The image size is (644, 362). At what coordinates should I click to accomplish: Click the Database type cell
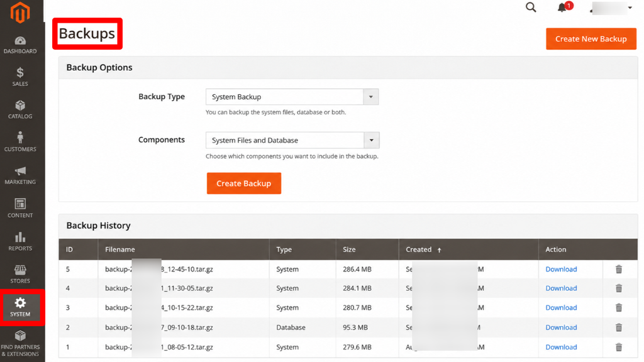click(291, 327)
